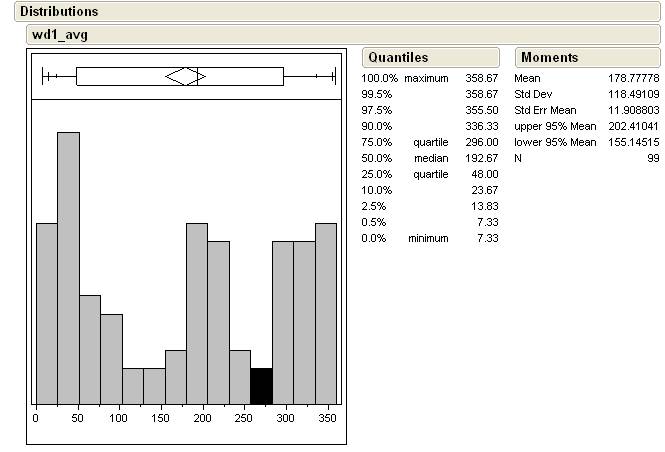Select the histogram bar starting at 0
The width and height of the screenshot is (665, 452).
click(46, 313)
